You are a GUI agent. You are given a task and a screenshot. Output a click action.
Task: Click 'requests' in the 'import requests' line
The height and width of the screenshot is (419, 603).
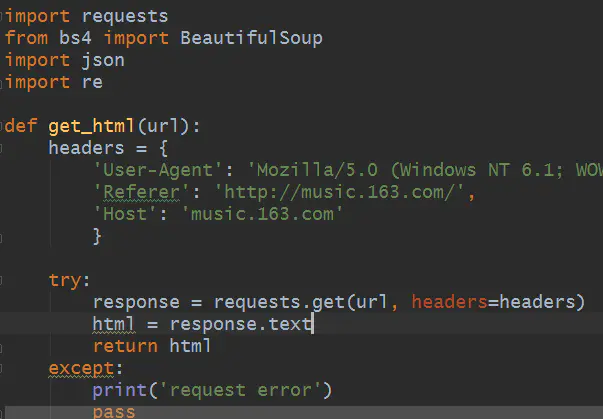[125, 17]
